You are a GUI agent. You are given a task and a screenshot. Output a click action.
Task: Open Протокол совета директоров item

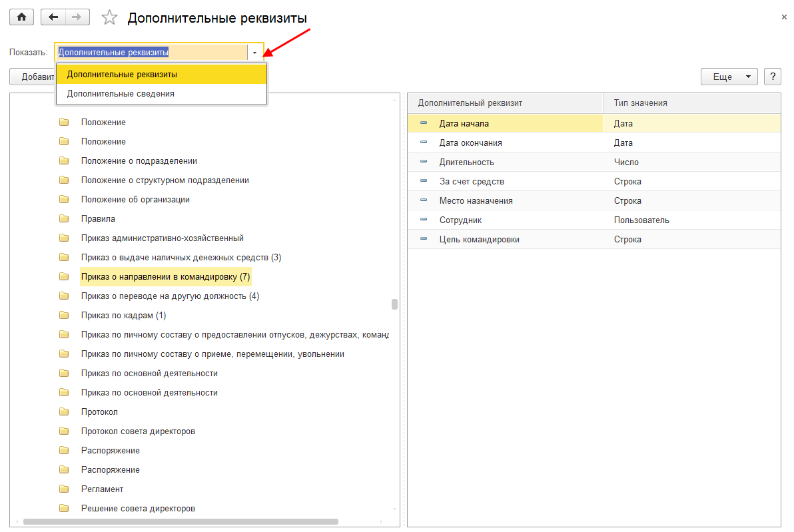(x=138, y=431)
